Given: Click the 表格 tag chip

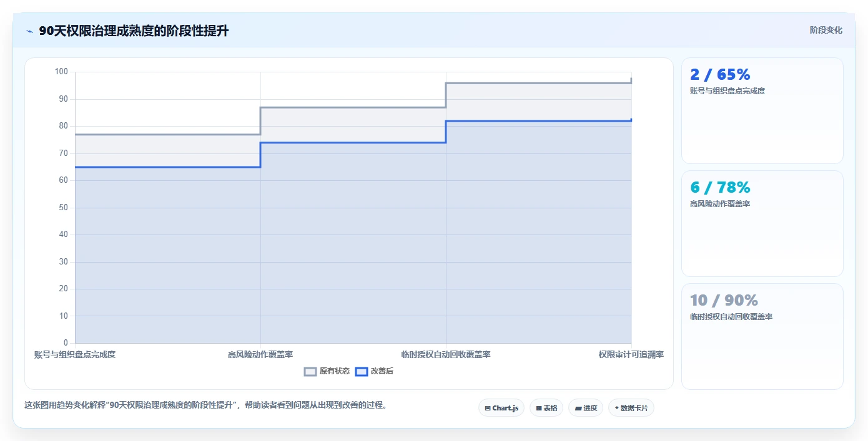Looking at the screenshot, I should coord(546,408).
